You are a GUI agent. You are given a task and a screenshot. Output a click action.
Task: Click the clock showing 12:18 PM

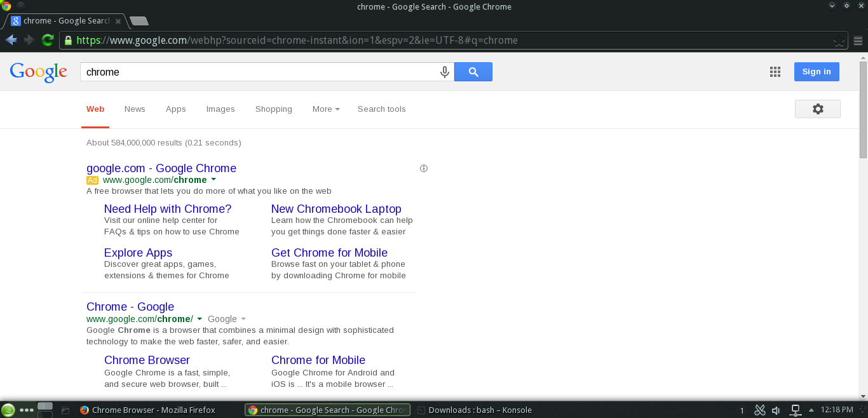pyautogui.click(x=837, y=410)
